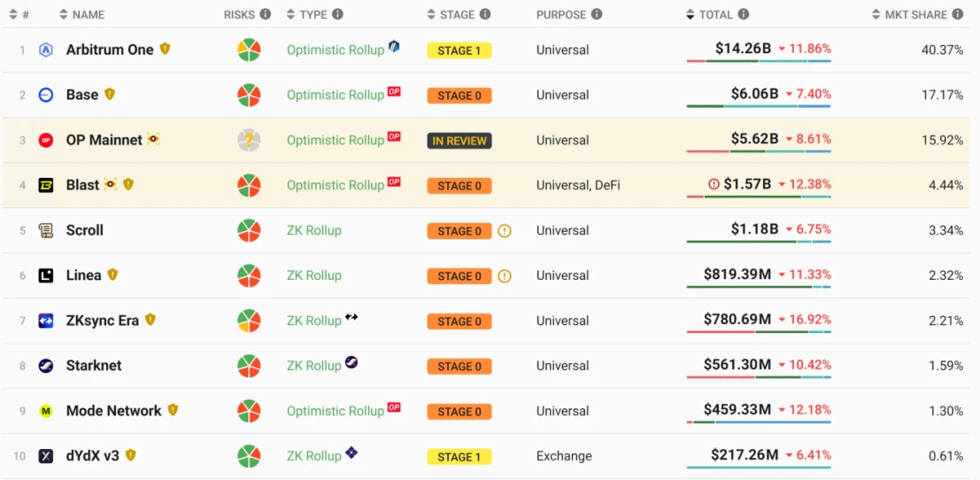The image size is (980, 480).
Task: Click the Base project logo icon
Action: pyautogui.click(x=46, y=95)
